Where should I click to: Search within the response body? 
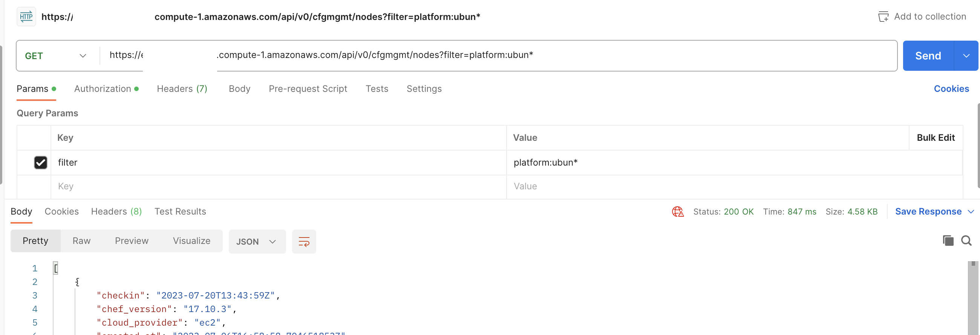(966, 241)
